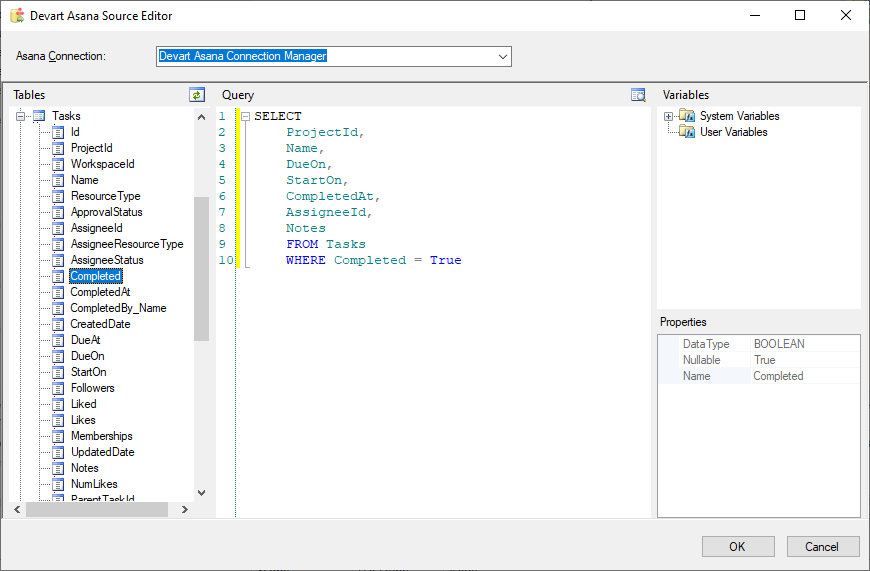Open the Asana Connection dropdown

pos(503,56)
